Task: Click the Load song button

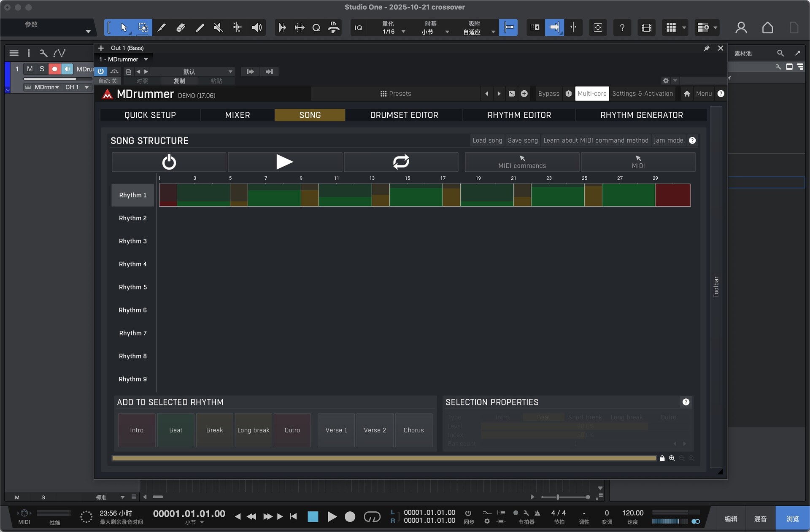Action: click(x=487, y=140)
